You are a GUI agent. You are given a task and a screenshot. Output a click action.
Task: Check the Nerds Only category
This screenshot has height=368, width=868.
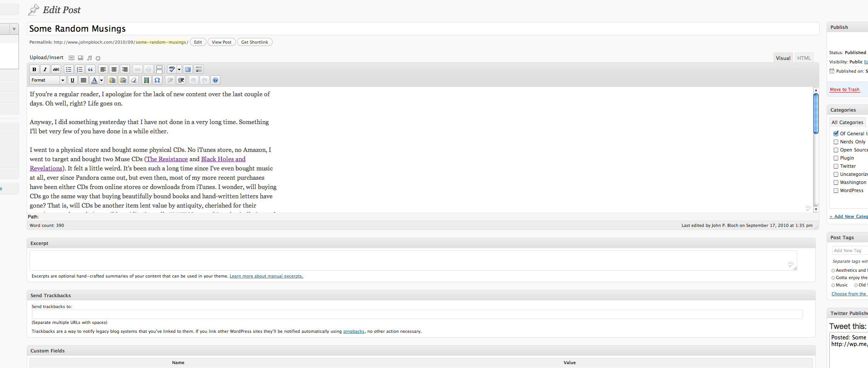click(x=836, y=142)
